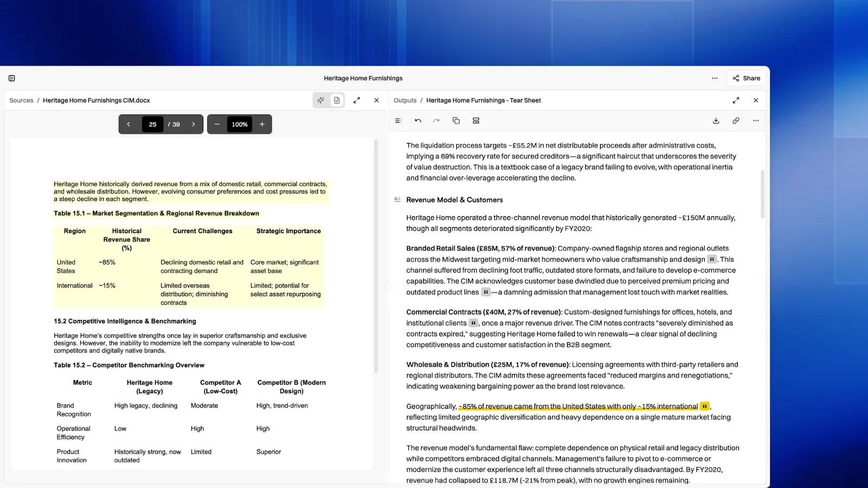Click the page number field showing 25
This screenshot has width=868, height=488.
pyautogui.click(x=152, y=124)
